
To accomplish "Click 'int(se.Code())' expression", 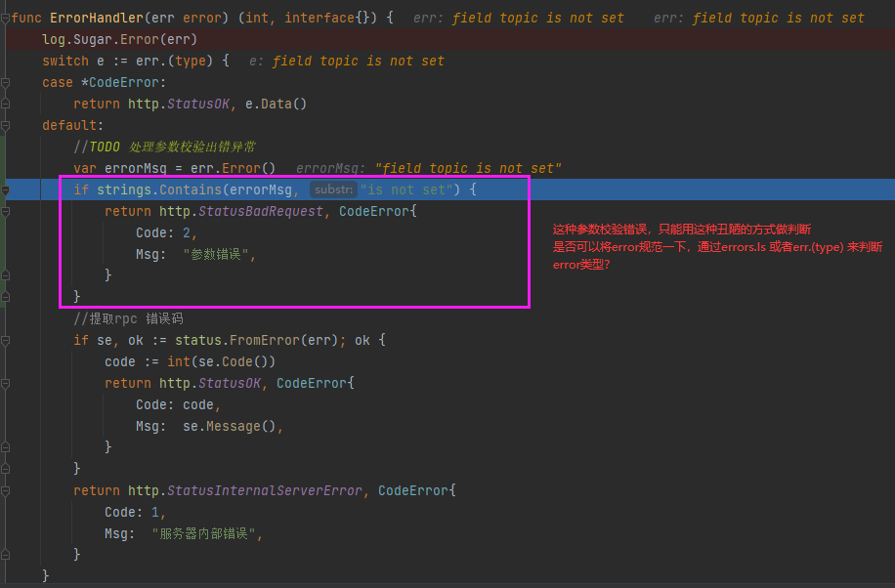I will (x=222, y=362).
